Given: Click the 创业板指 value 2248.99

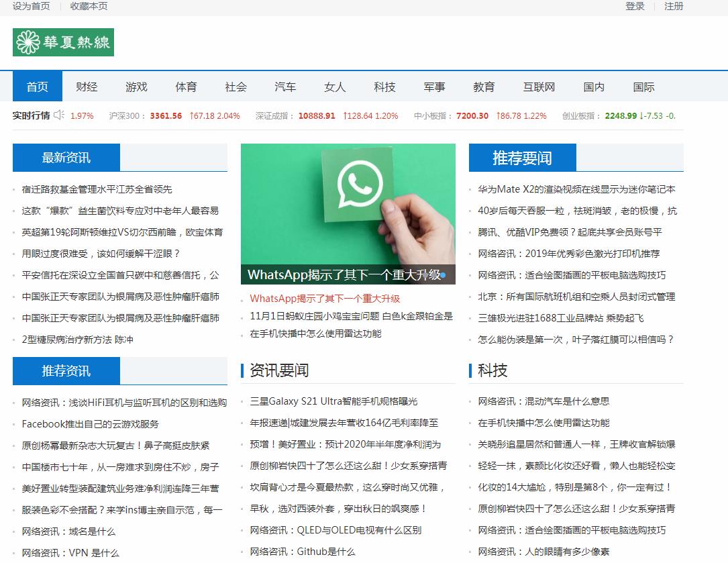Looking at the screenshot, I should (621, 115).
